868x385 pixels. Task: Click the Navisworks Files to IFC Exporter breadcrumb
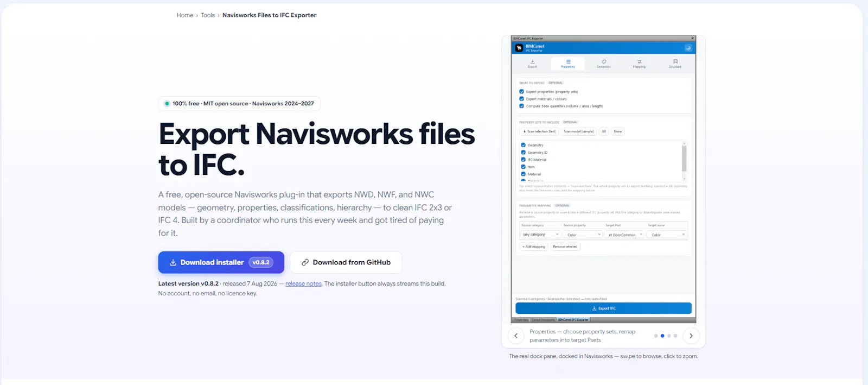pyautogui.click(x=269, y=15)
